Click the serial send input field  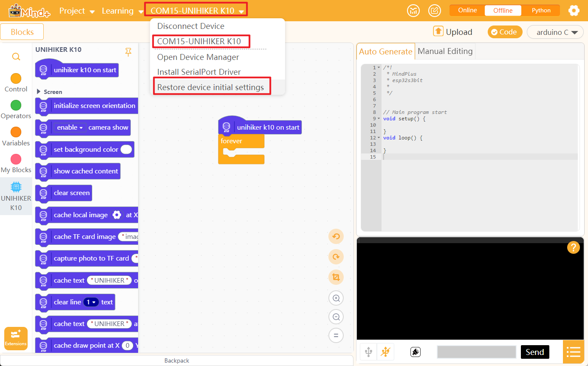tap(476, 352)
